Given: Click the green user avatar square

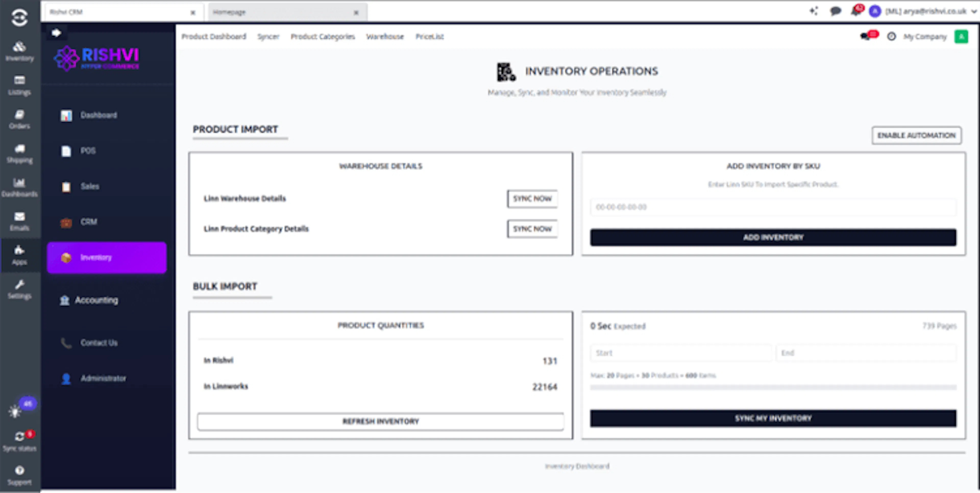Looking at the screenshot, I should coord(961,36).
